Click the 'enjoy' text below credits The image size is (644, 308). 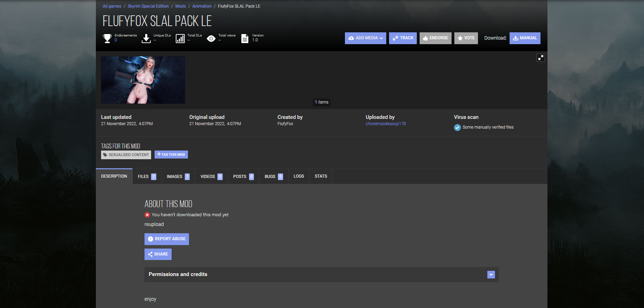click(x=150, y=299)
